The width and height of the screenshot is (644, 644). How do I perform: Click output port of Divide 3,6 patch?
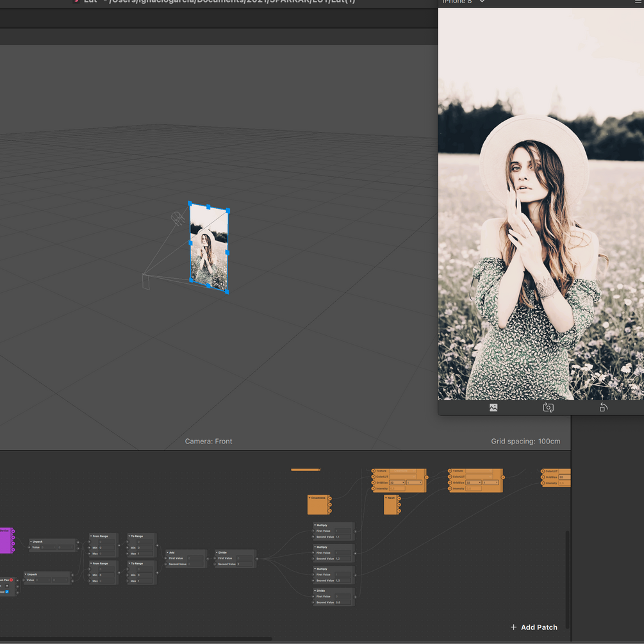pyautogui.click(x=355, y=597)
